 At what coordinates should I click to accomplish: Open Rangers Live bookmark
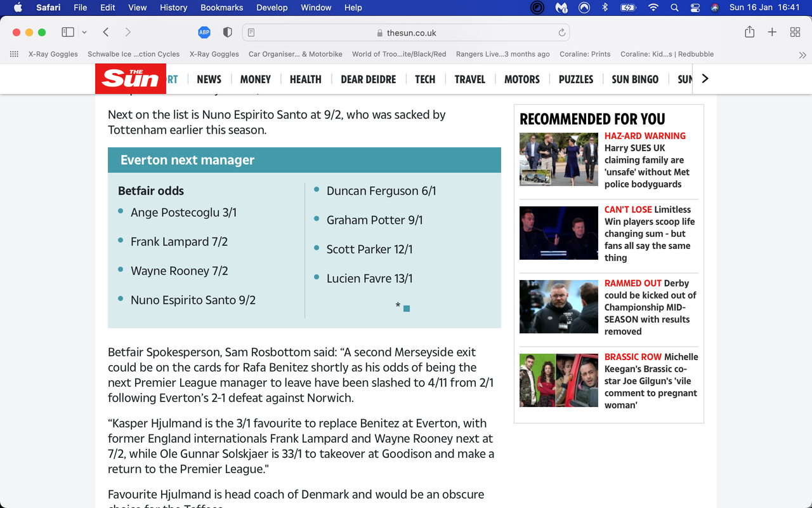[503, 54]
